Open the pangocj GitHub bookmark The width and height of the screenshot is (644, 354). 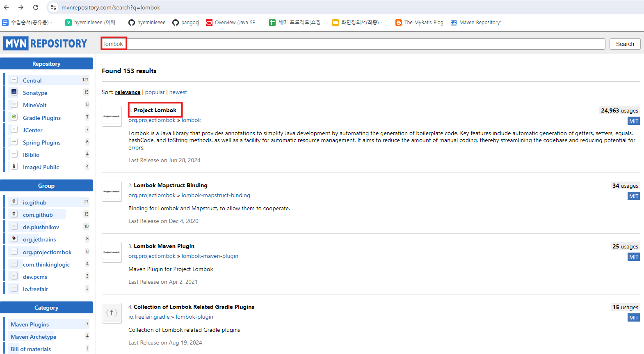coord(186,23)
